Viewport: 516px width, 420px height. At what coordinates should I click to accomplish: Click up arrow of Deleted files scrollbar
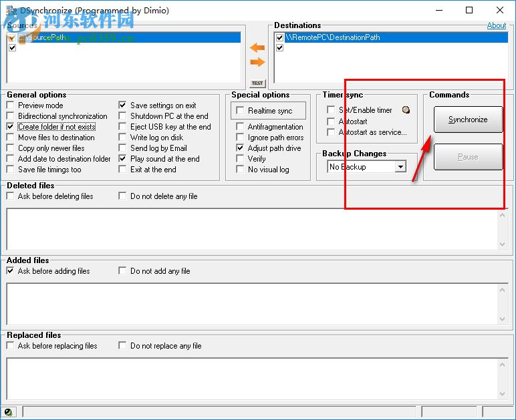502,215
